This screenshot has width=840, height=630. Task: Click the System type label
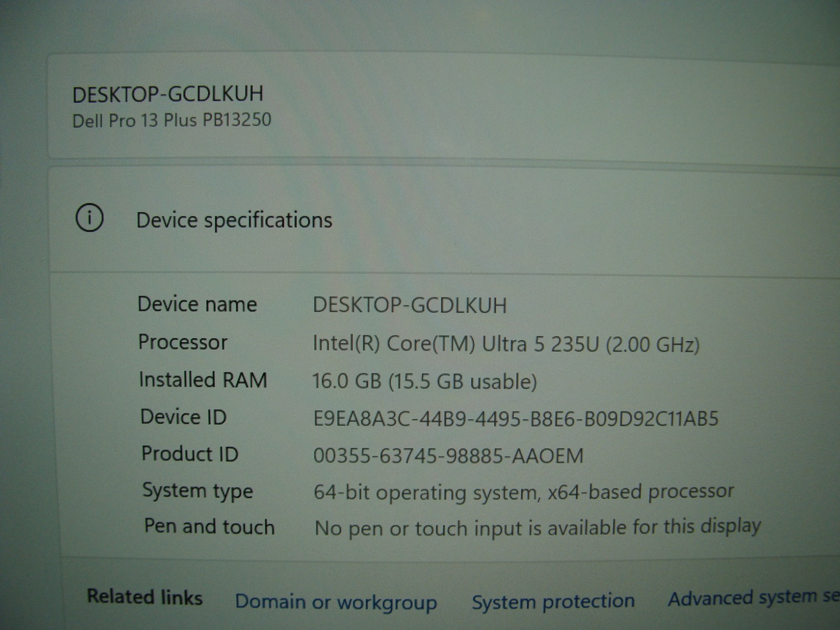coord(198,491)
